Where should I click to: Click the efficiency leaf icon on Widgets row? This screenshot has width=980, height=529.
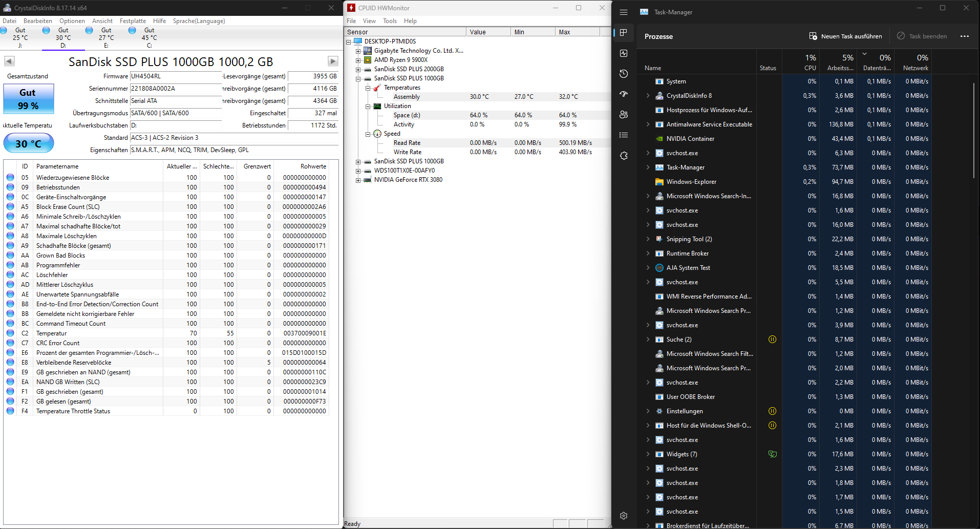pos(773,454)
